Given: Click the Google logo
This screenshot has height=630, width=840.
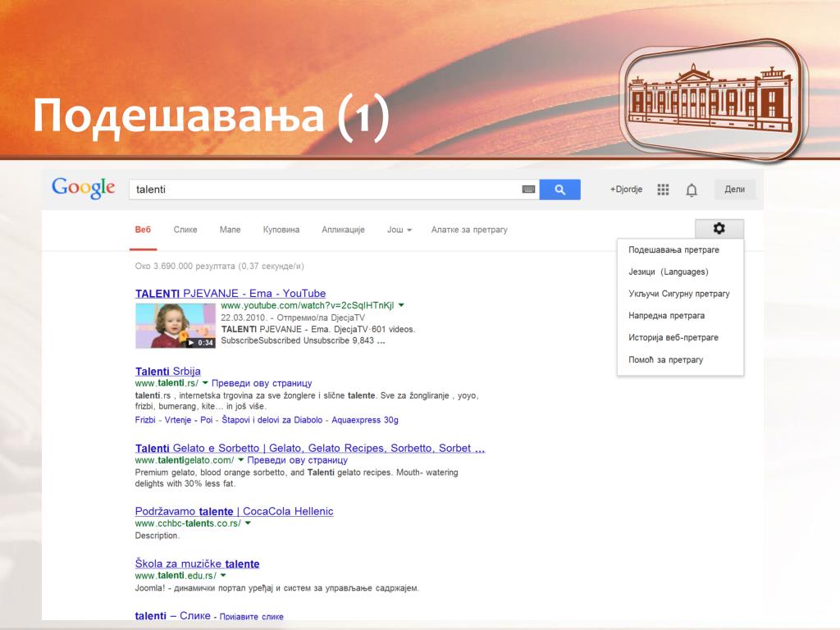Looking at the screenshot, I should tap(84, 188).
